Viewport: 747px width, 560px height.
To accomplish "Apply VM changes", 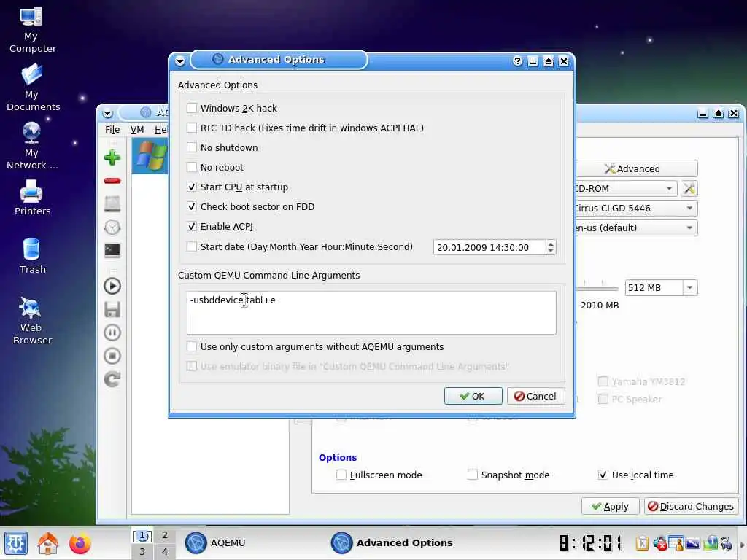I will pyautogui.click(x=611, y=506).
